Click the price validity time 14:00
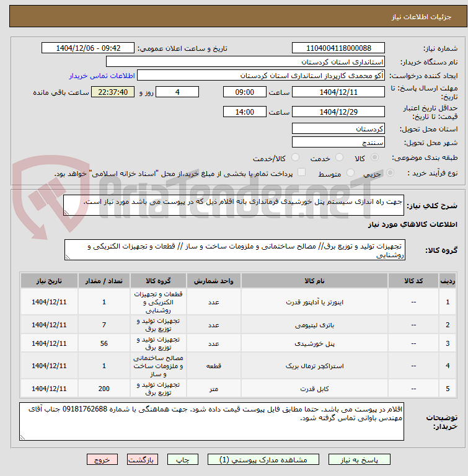Screen dimensions: 468x476 coord(244,112)
